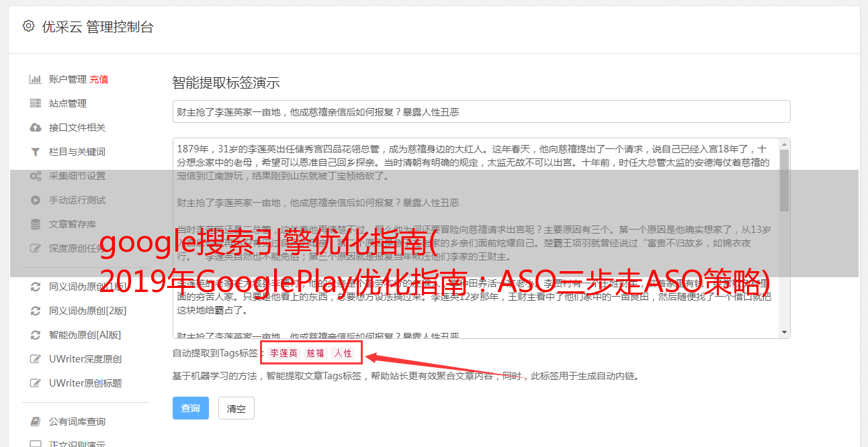The height and width of the screenshot is (447, 868).
Task: Click the gears icon for 采集细节设置
Action: [36, 176]
